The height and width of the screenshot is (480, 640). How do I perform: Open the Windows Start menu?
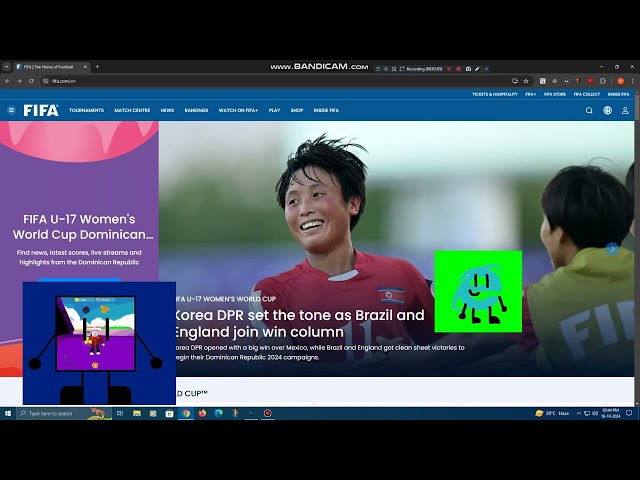pos(8,413)
